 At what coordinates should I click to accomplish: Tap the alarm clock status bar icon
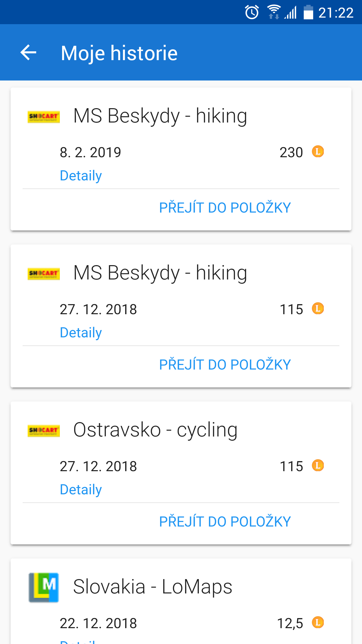click(x=252, y=12)
